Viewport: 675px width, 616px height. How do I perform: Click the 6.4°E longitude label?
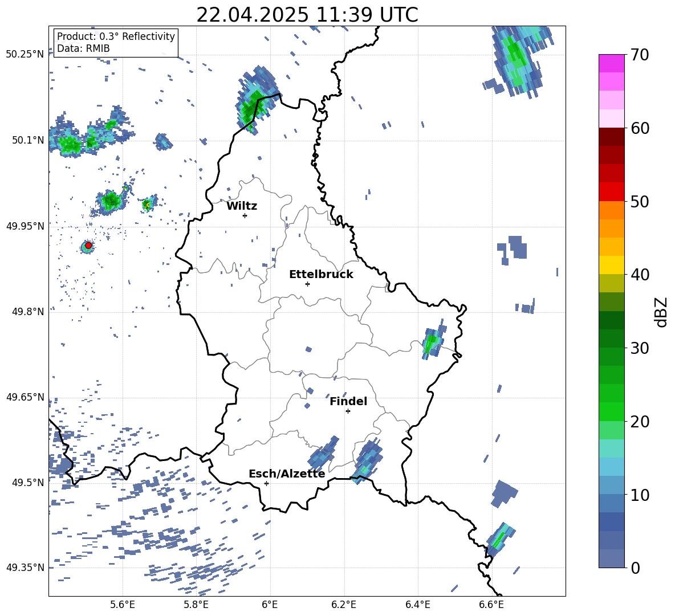pyautogui.click(x=417, y=605)
